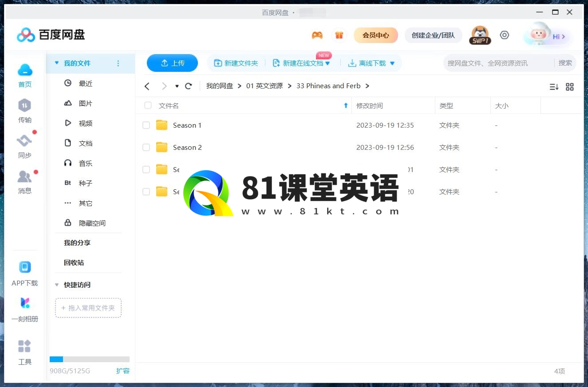Screen dimensions: 588x387
Task: Open the SVIP user avatar
Action: point(480,35)
